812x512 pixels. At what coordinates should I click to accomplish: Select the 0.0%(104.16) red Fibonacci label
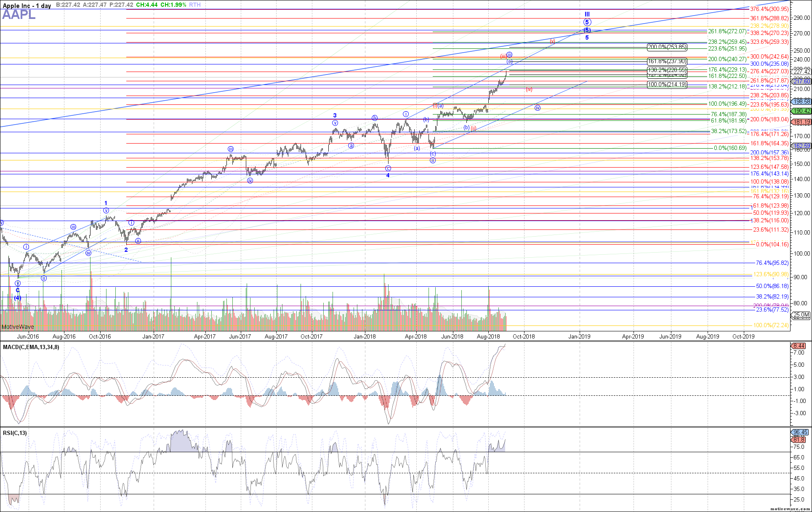pos(772,245)
